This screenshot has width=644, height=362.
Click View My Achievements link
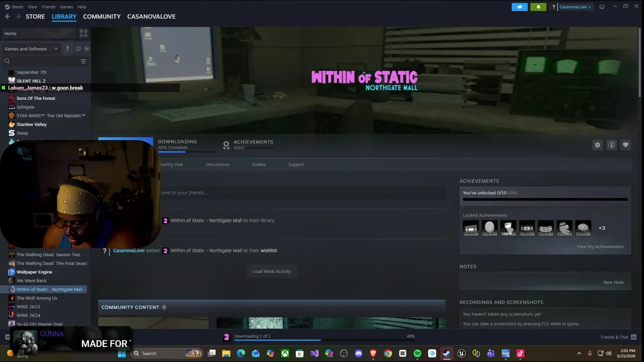click(x=600, y=247)
